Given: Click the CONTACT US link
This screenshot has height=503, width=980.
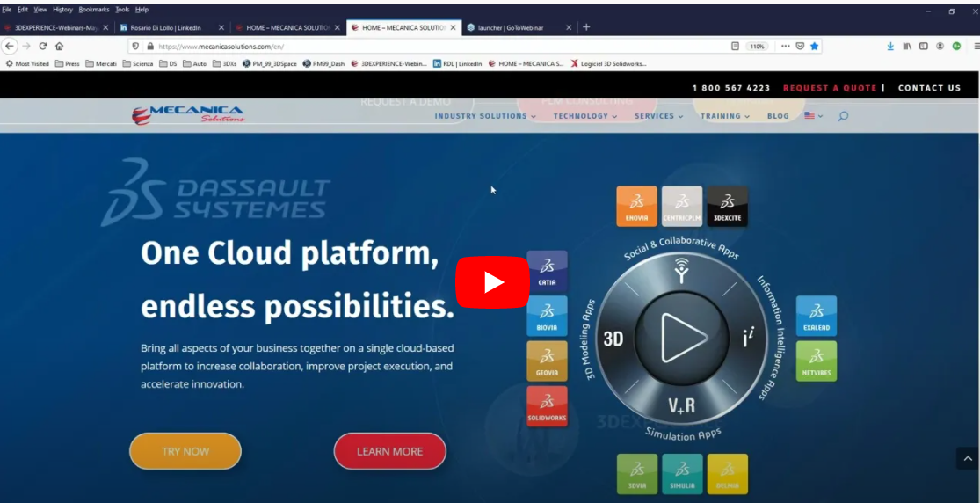Looking at the screenshot, I should (x=929, y=88).
